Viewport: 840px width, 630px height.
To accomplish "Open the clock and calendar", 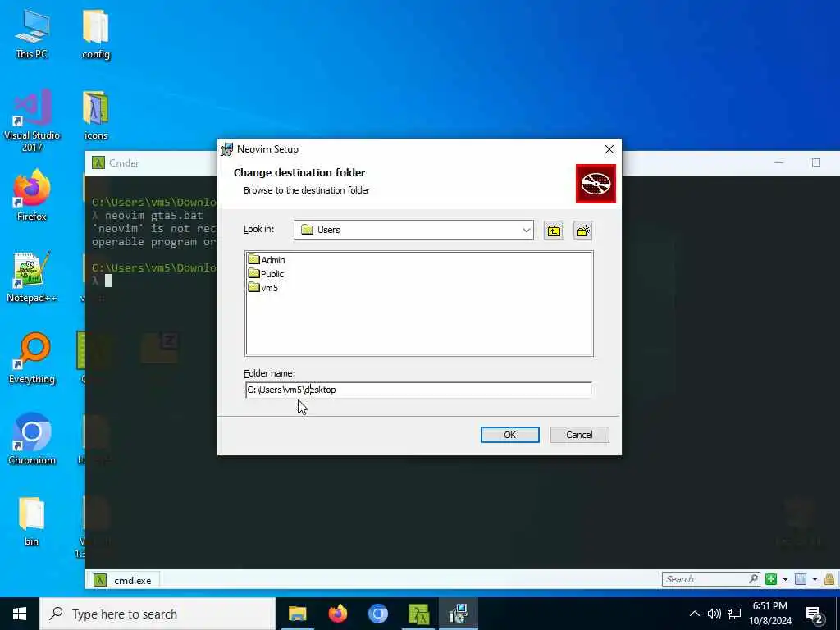I will click(x=770, y=614).
